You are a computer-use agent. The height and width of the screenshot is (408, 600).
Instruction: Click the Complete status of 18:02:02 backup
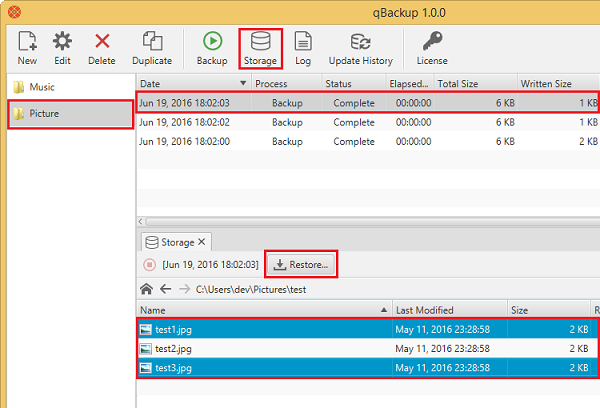click(354, 122)
